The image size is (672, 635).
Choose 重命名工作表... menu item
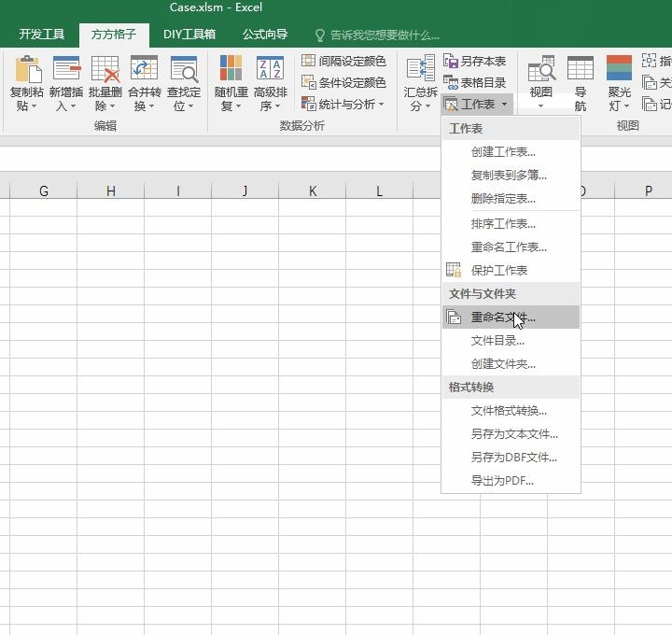[x=511, y=247]
